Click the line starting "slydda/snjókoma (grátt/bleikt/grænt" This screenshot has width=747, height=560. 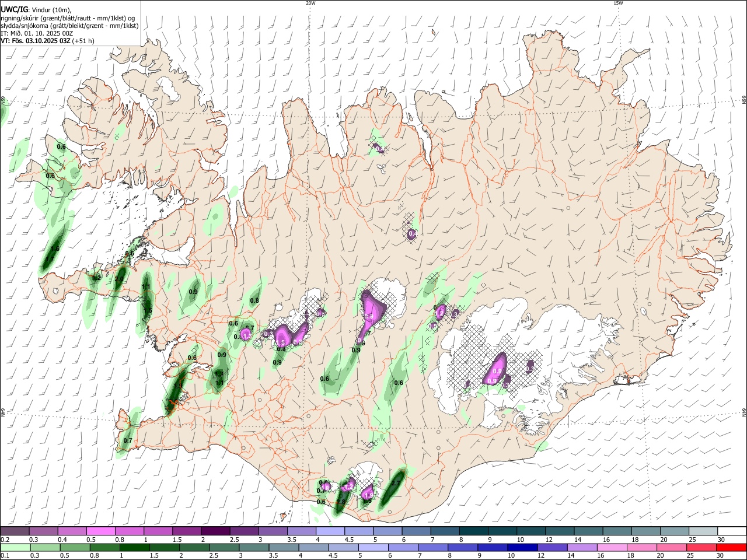pos(69,26)
